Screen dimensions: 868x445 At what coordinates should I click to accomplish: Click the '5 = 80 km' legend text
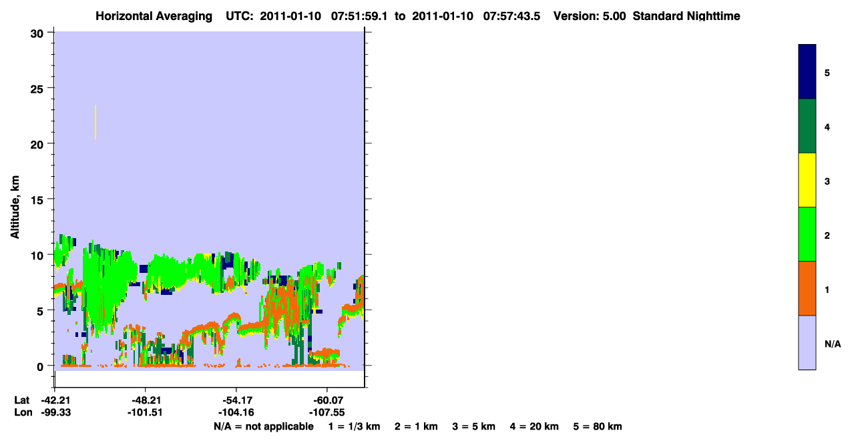pos(598,426)
